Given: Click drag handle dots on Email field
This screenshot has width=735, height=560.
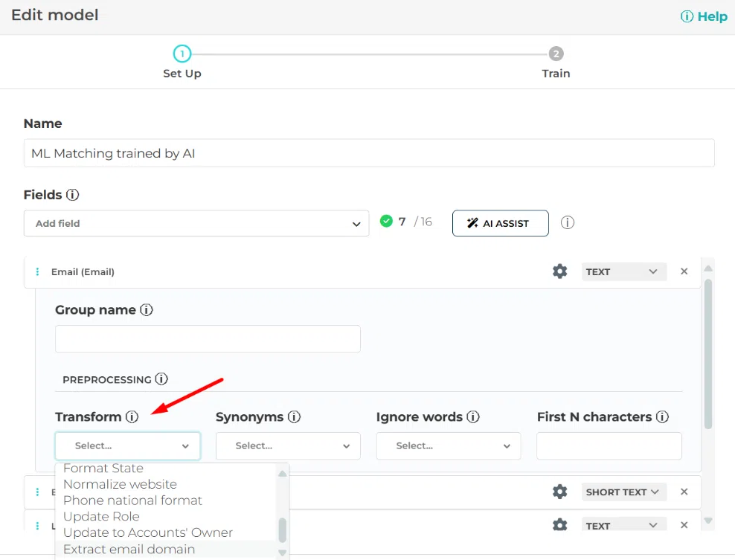Looking at the screenshot, I should tap(37, 272).
